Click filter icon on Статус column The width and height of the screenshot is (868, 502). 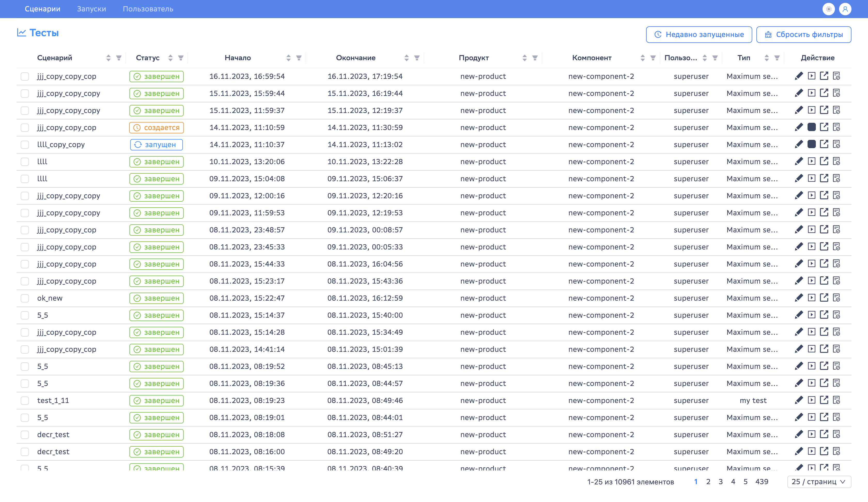(181, 58)
